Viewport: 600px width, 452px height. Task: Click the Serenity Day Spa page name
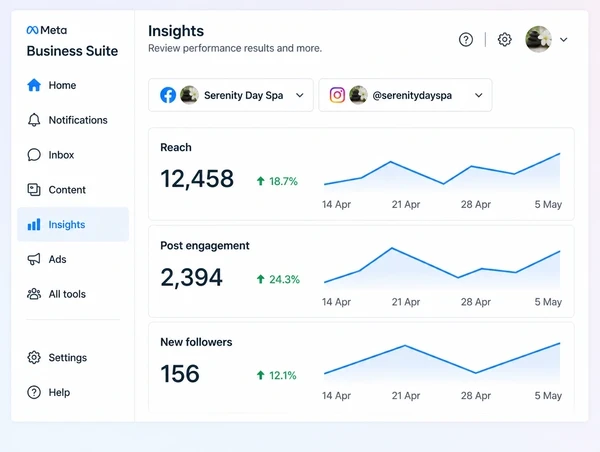coord(243,95)
